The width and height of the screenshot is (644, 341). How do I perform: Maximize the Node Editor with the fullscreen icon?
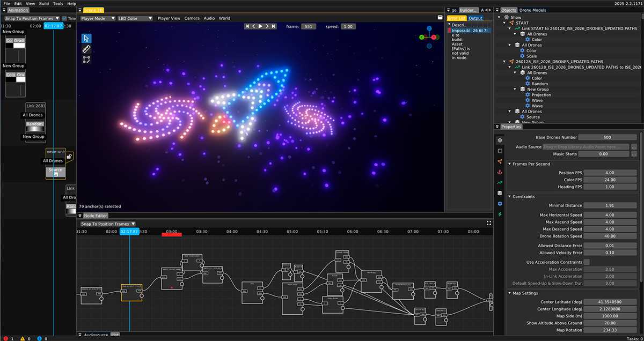489,223
